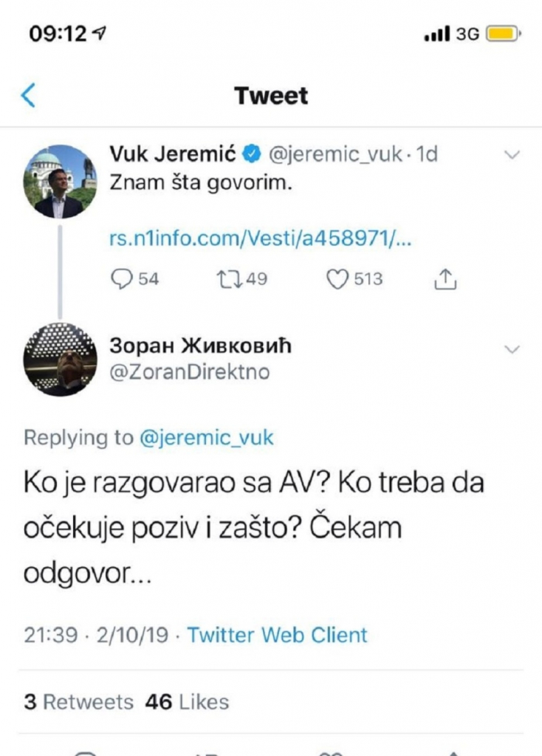Open the share icon on Vuk Jeremić's tweet

tap(445, 278)
